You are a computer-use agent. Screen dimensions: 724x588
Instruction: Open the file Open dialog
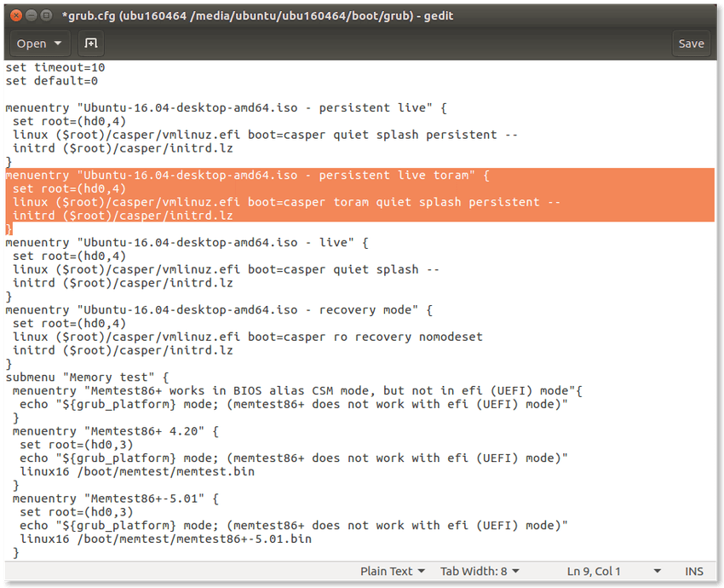pos(32,43)
